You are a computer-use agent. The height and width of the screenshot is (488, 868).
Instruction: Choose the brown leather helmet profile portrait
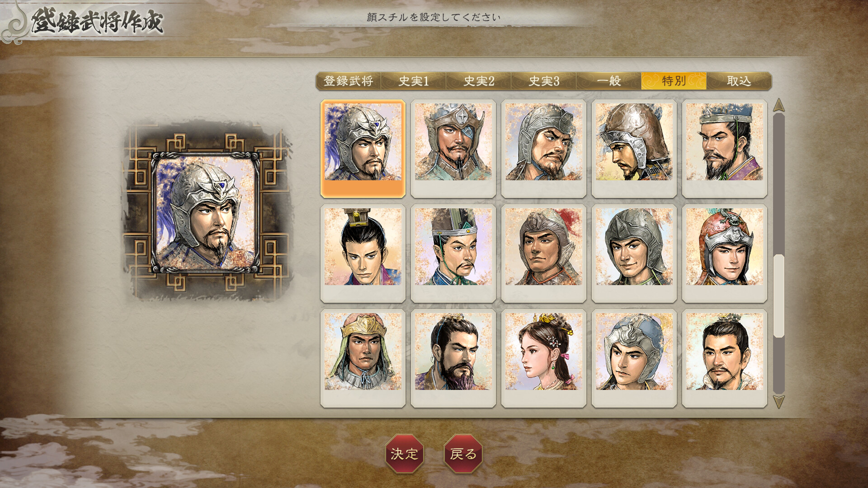(x=634, y=149)
